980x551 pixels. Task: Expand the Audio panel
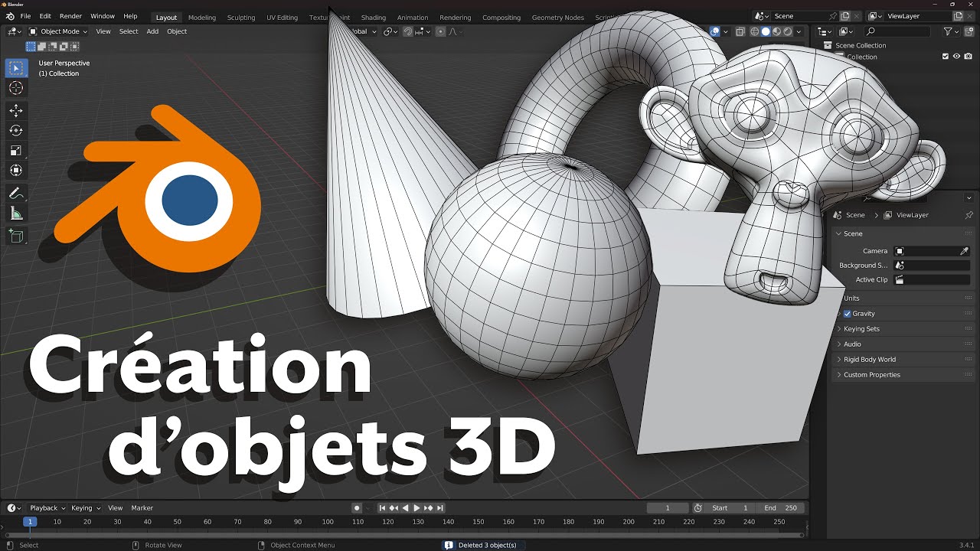click(903, 344)
